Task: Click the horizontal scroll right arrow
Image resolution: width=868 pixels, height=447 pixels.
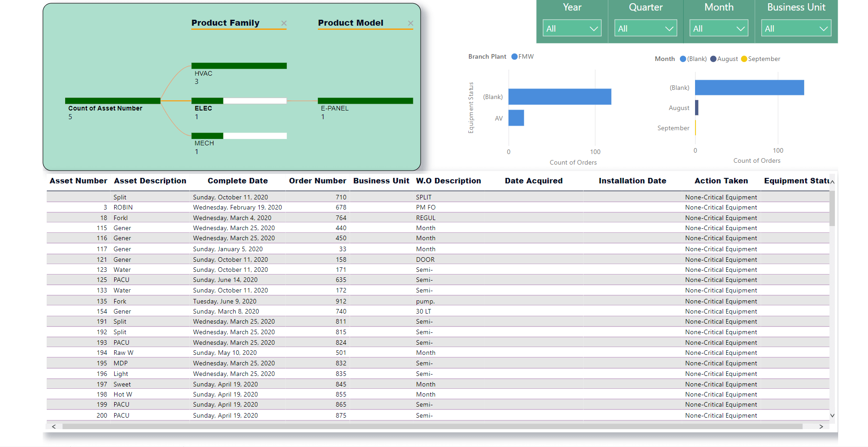Action: pyautogui.click(x=821, y=426)
